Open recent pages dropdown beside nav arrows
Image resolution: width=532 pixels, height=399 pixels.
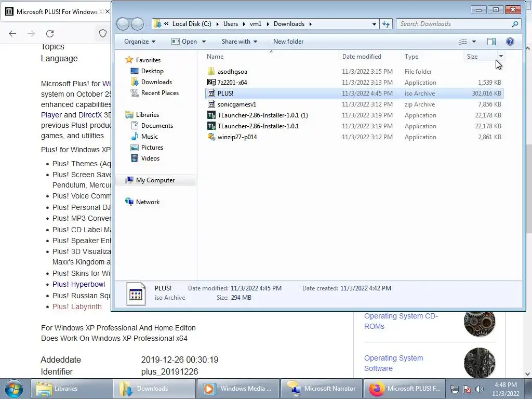coord(148,24)
